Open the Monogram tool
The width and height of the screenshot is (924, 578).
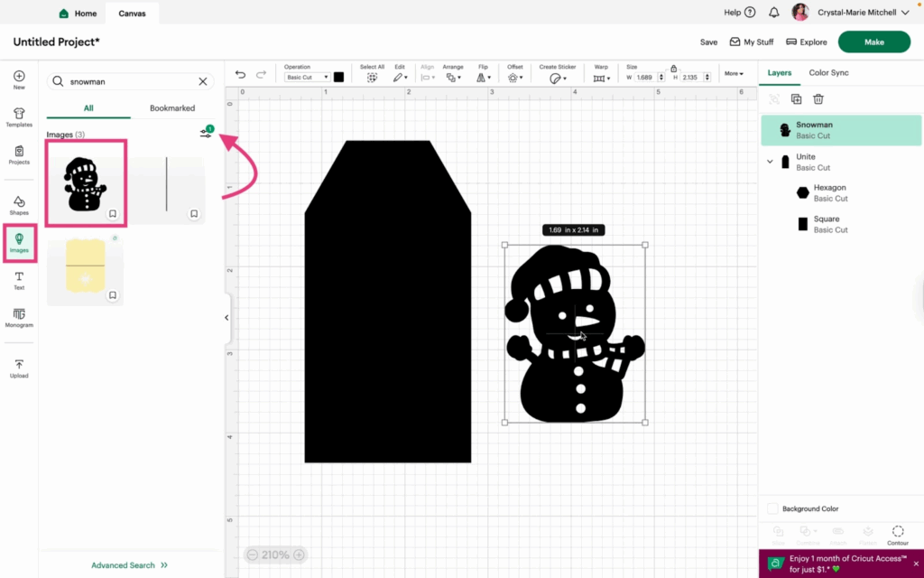click(x=19, y=318)
